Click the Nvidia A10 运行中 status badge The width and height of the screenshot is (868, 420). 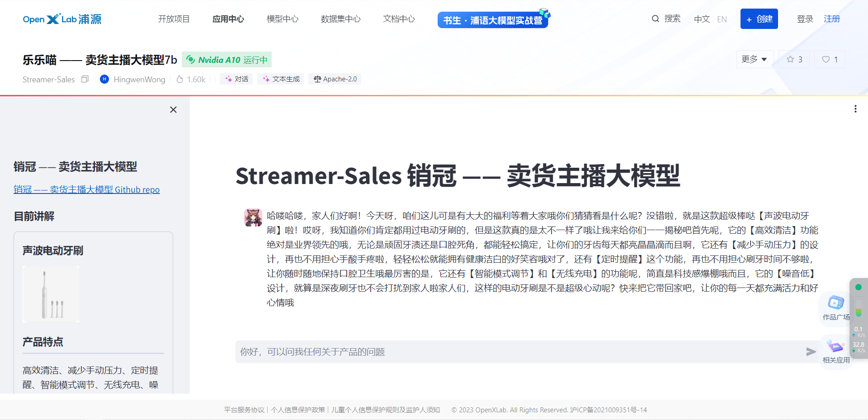coord(226,60)
